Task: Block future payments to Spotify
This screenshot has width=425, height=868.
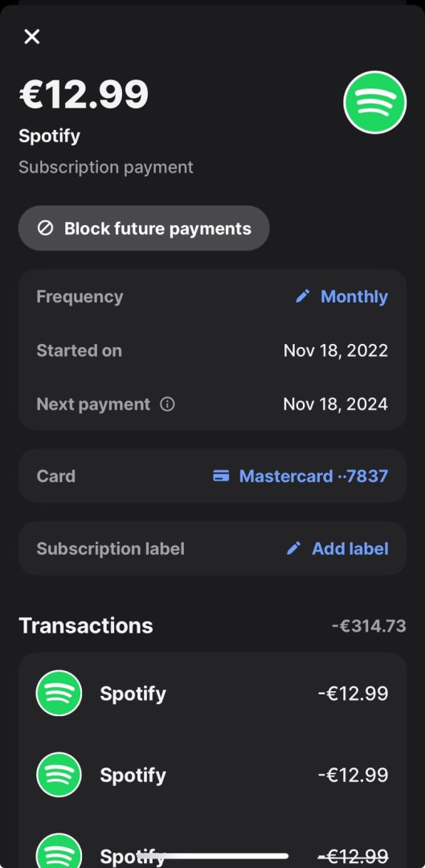Action: (144, 228)
